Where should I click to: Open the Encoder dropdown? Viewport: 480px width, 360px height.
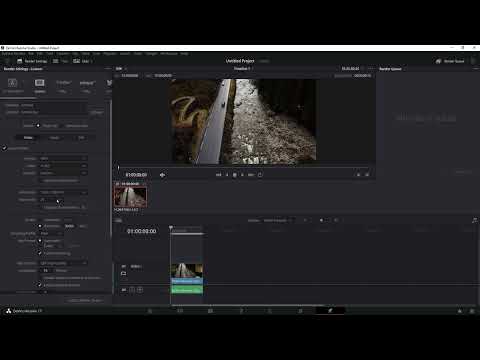click(x=63, y=173)
